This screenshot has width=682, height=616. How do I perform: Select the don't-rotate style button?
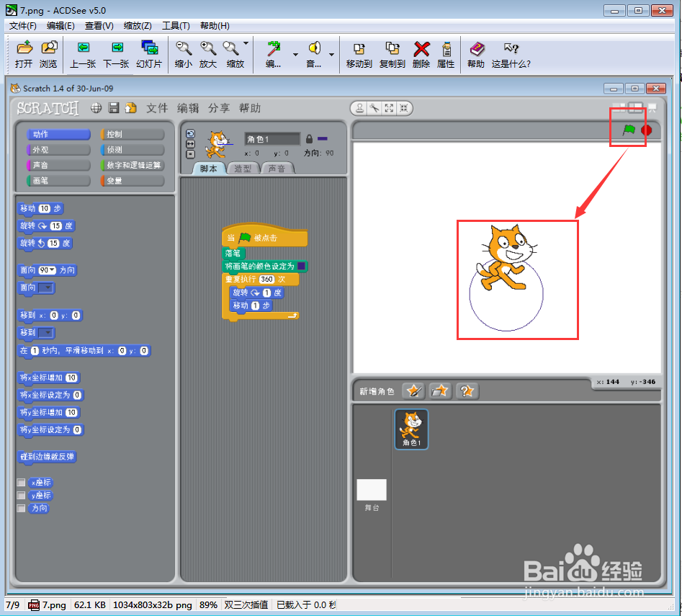[190, 154]
